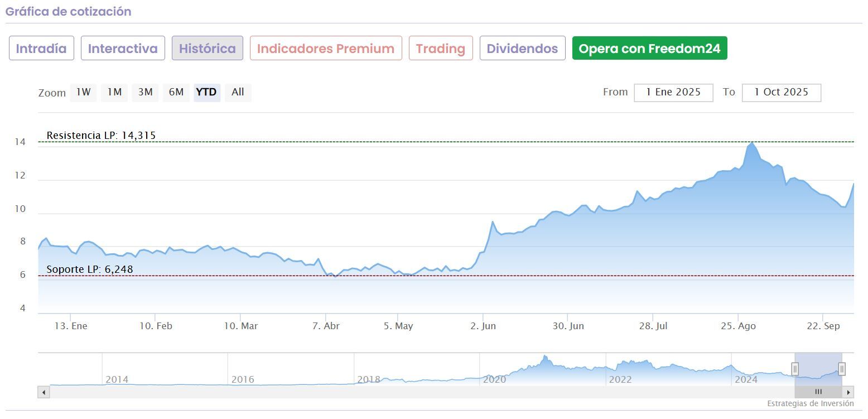Select the Histórica tab
The image size is (868, 419).
[208, 49]
